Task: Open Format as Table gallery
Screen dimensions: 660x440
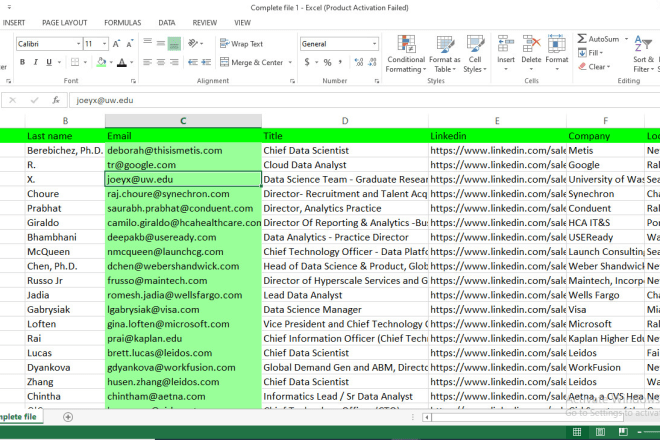Action: tap(444, 54)
